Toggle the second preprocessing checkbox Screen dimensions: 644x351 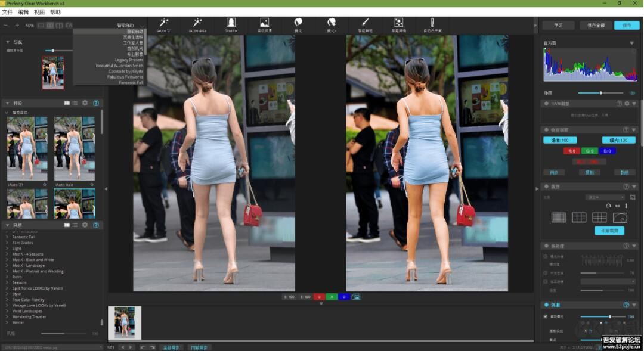tap(546, 273)
